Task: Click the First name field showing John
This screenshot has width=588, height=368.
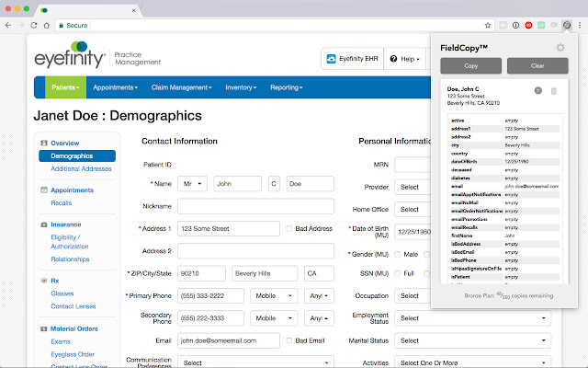Action: (x=238, y=184)
